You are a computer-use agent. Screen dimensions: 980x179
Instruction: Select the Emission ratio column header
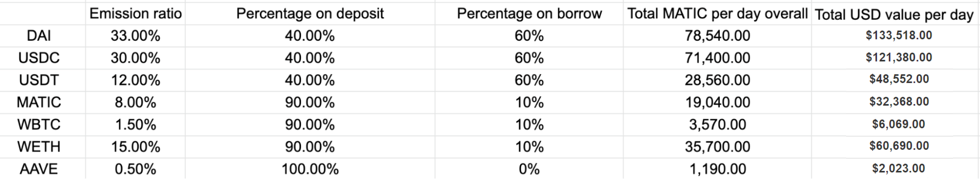pos(136,14)
